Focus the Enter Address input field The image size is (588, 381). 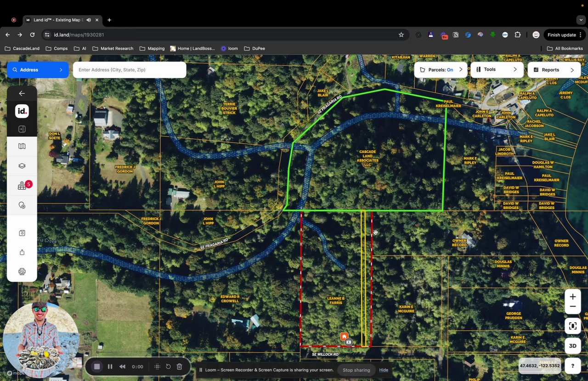(x=130, y=70)
